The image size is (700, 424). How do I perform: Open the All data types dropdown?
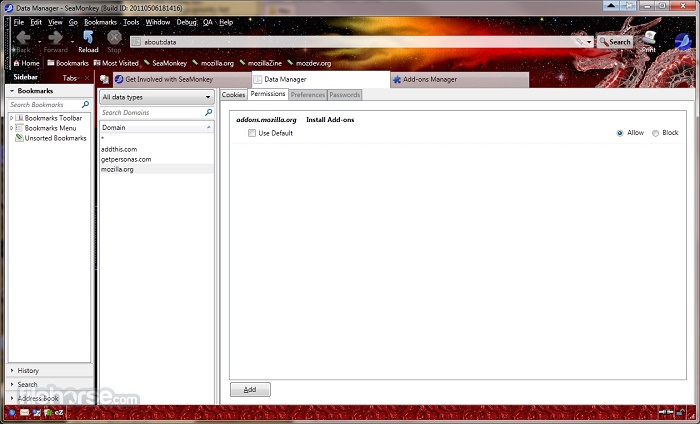157,97
